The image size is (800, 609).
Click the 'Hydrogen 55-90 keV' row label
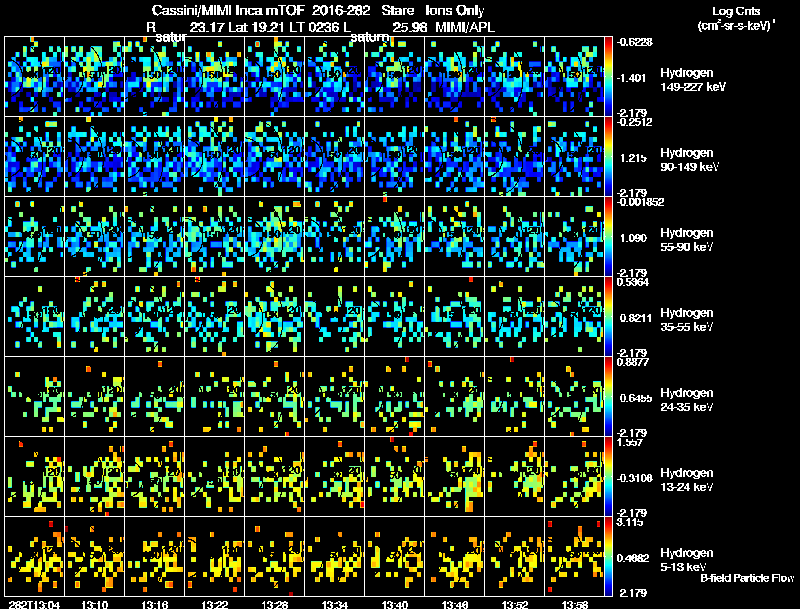coord(687,240)
